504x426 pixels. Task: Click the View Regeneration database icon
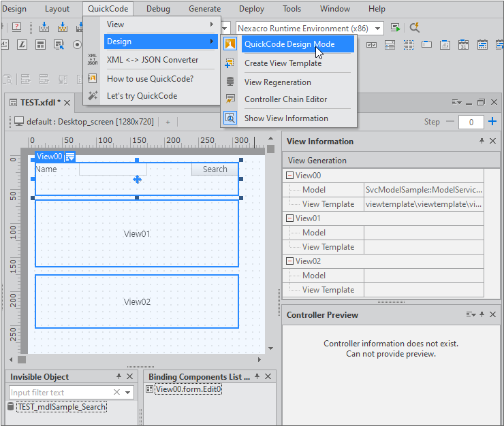point(230,82)
